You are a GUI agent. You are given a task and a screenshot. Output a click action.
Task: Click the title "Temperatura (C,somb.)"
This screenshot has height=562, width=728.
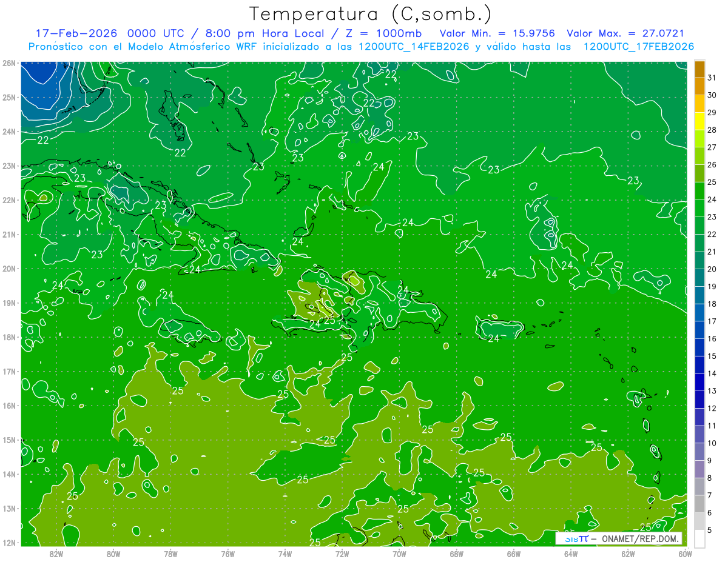(371, 14)
